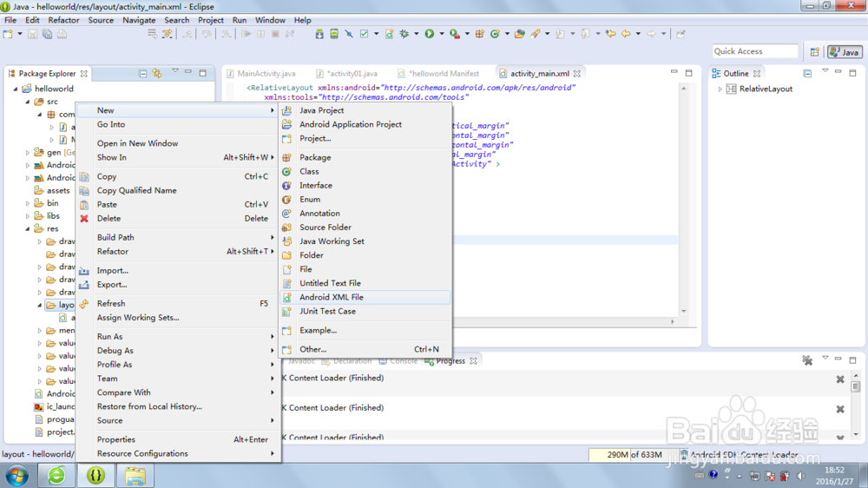Click Import... in the context menu

pyautogui.click(x=177, y=271)
